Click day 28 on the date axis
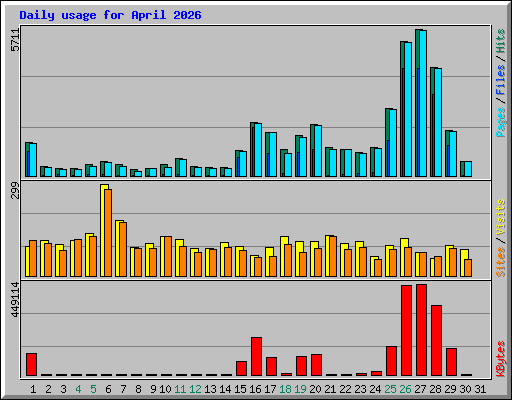 click(x=435, y=389)
